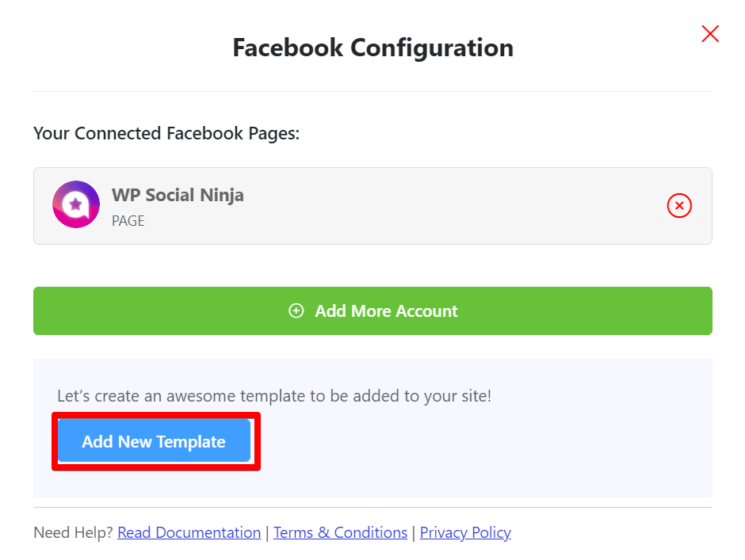745x560 pixels.
Task: Click the separator between Documentation and Terms links
Action: [267, 532]
